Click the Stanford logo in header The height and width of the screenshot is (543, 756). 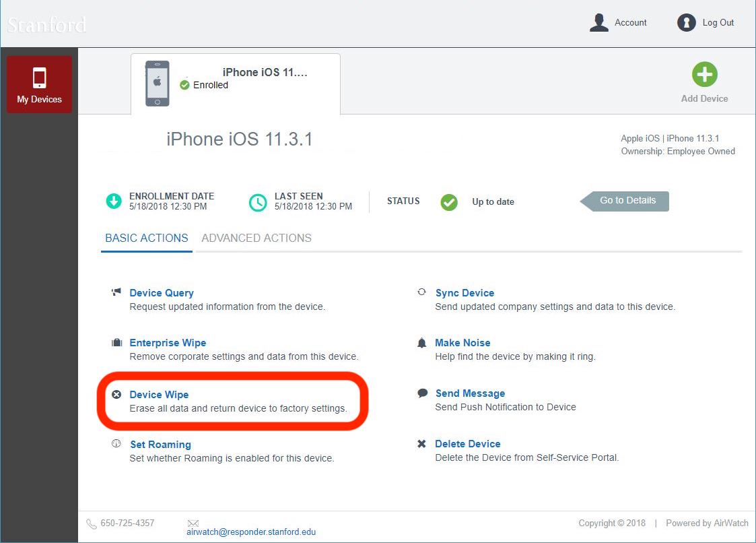47,25
